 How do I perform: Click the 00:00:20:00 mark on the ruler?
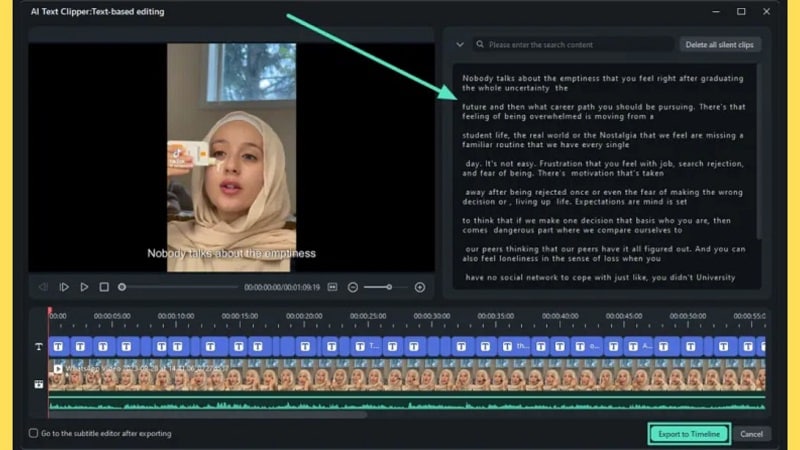click(x=304, y=316)
